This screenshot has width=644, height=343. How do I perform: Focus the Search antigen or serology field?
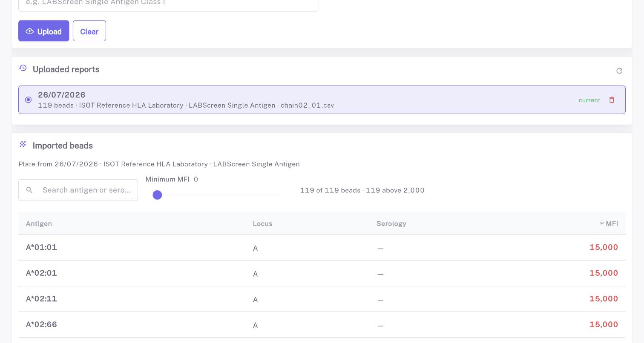click(78, 190)
